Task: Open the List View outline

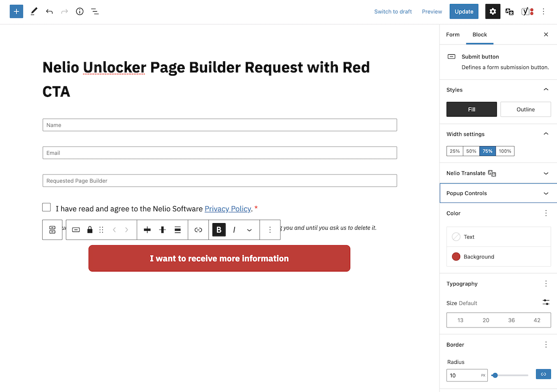Action: point(95,12)
